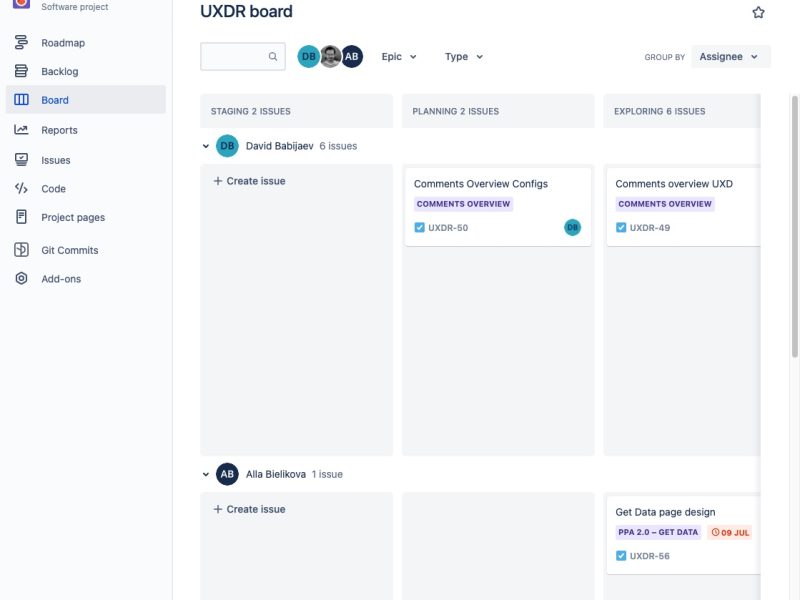Screen dimensions: 800x600
Task: Star the UXDR board as favorite
Action: (758, 13)
